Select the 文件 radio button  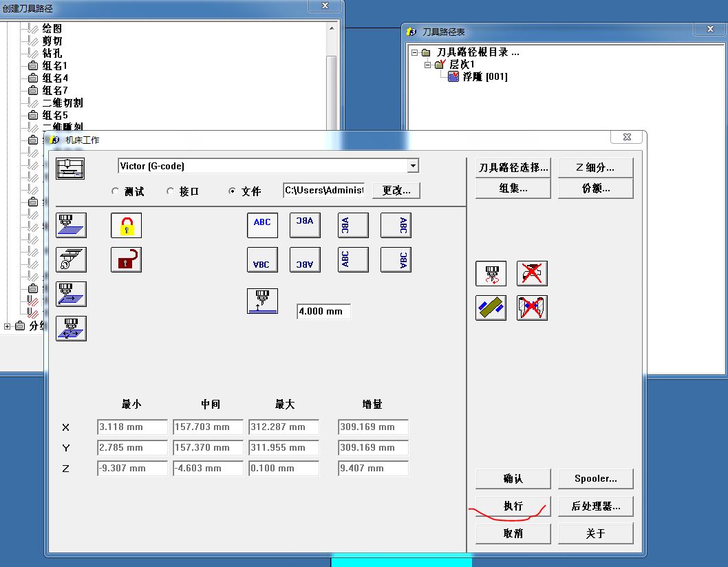point(232,191)
